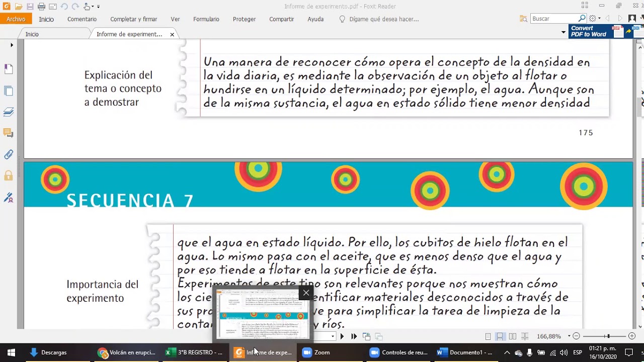Switch to the Inicio ribbon tab
Screen dimensions: 644x362
(46, 19)
